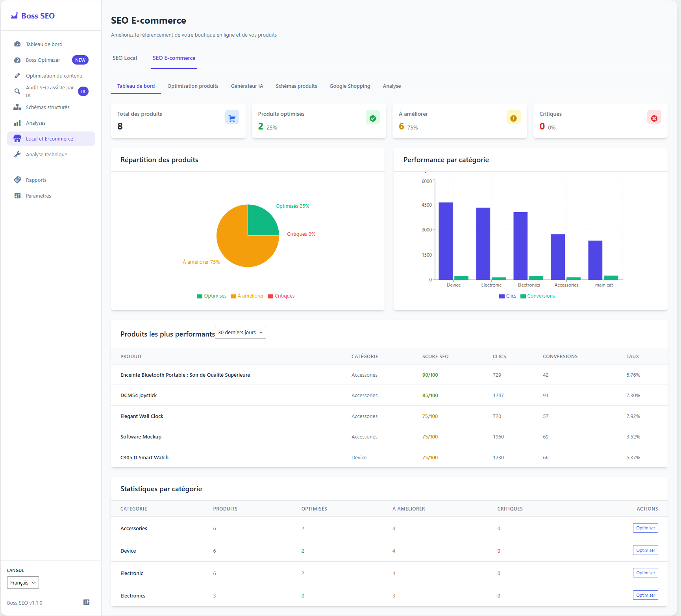Open the Analyses bar chart icon

click(x=17, y=122)
